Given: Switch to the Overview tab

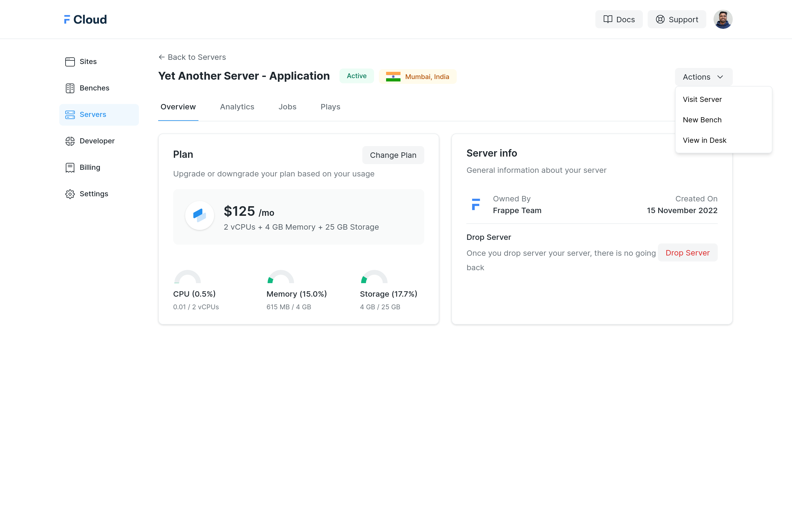Looking at the screenshot, I should (178, 107).
